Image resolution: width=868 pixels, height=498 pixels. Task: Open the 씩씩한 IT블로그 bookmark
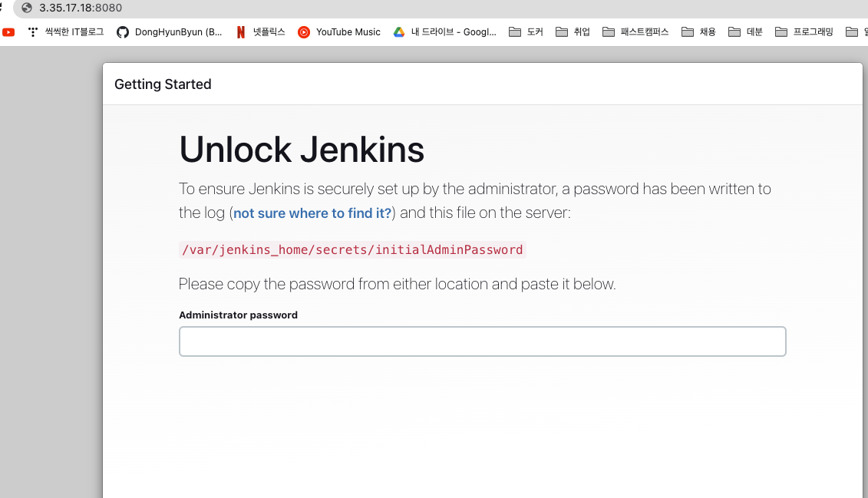pos(66,32)
